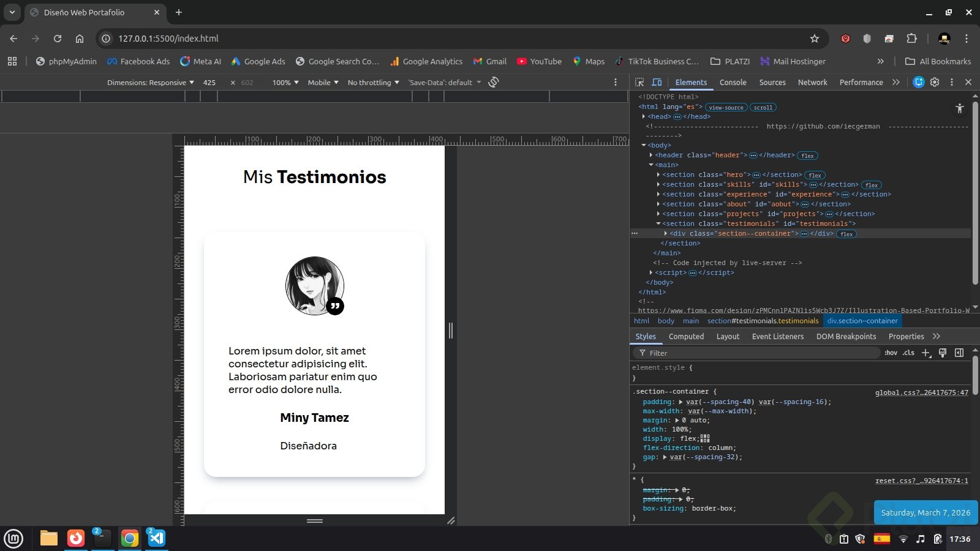Image resolution: width=980 pixels, height=551 pixels.
Task: Click the new style rule plus icon
Action: (x=926, y=353)
